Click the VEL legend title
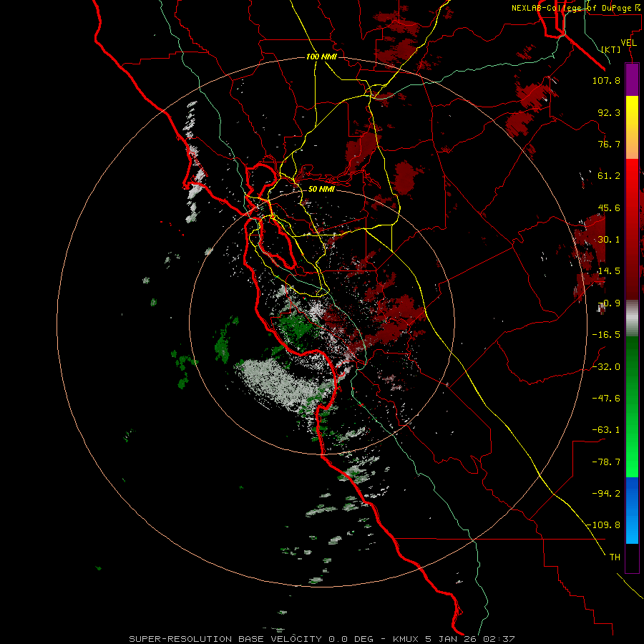The image size is (644, 644). click(x=628, y=43)
